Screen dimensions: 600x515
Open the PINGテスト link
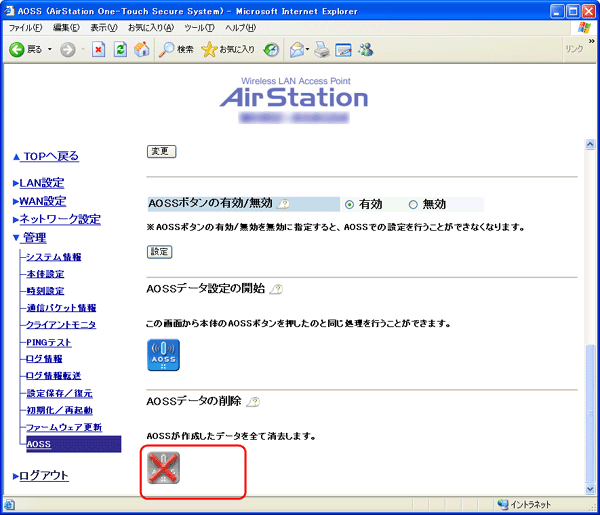pyautogui.click(x=49, y=342)
